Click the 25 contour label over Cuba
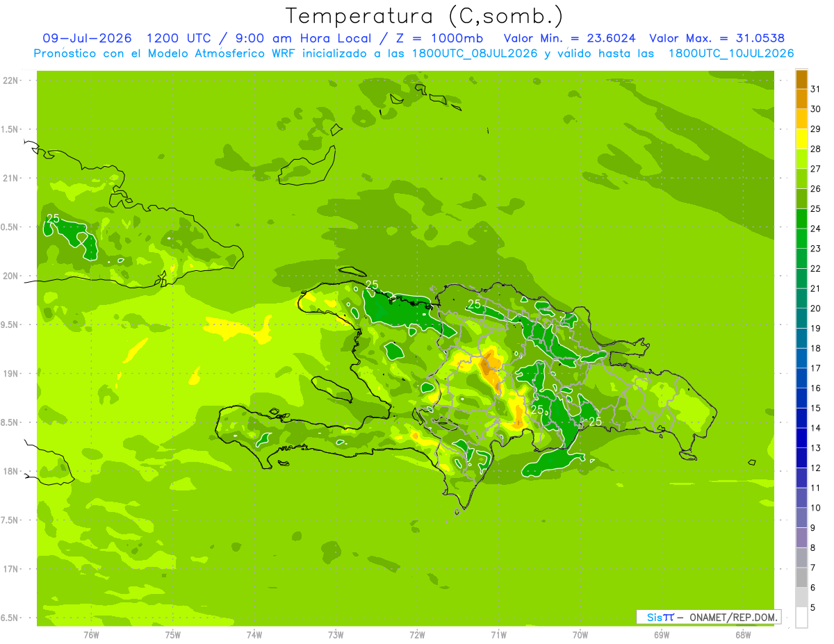This screenshot has width=834, height=644. point(53,218)
